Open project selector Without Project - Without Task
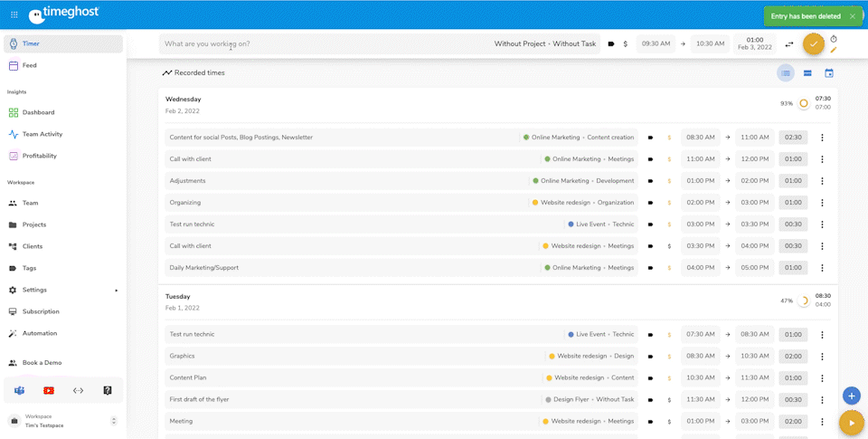 click(x=544, y=43)
